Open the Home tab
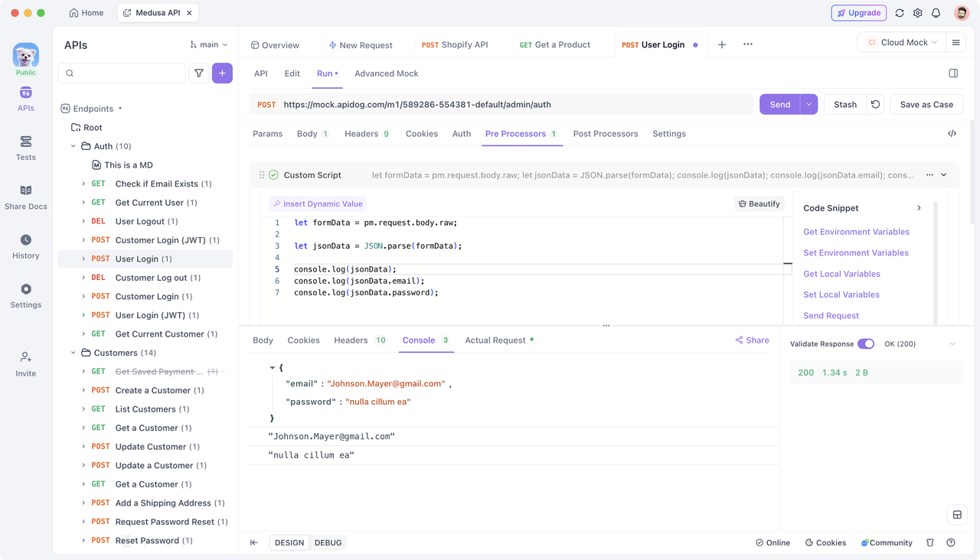This screenshot has width=980, height=560. (86, 13)
